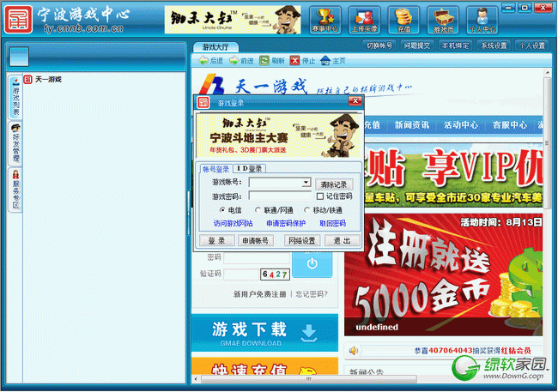Screen dimensions: 558x392
Task: Click 本机绑定 button
Action: (455, 45)
